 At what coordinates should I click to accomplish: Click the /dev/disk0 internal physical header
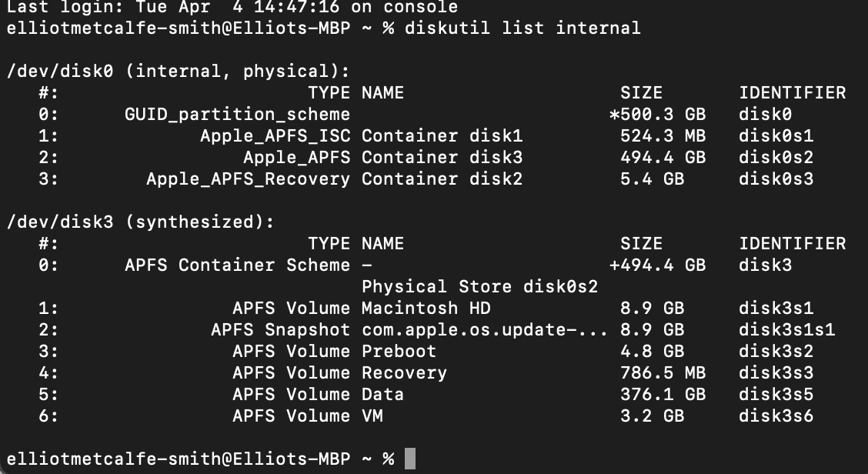[x=178, y=72]
